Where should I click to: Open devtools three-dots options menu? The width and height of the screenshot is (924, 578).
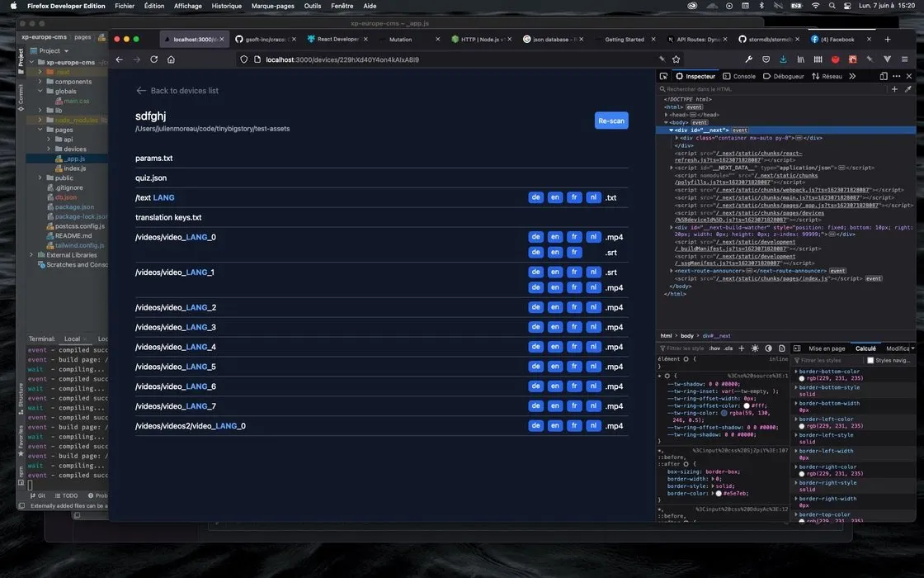896,76
